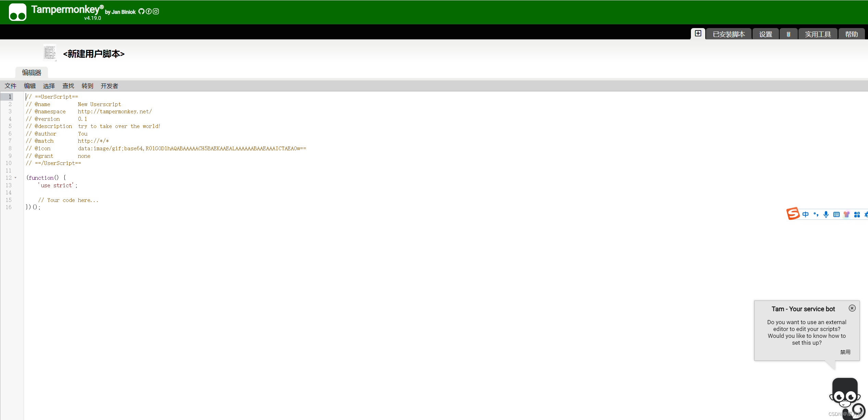Image resolution: width=868 pixels, height=420 pixels.
Task: Click the Sogou microphone voice input icon
Action: pyautogui.click(x=826, y=215)
